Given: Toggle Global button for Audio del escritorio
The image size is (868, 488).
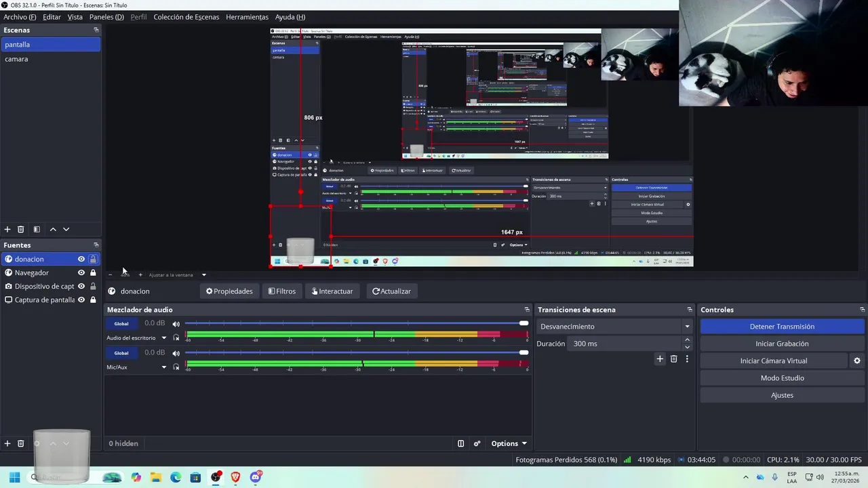Looking at the screenshot, I should 121,323.
